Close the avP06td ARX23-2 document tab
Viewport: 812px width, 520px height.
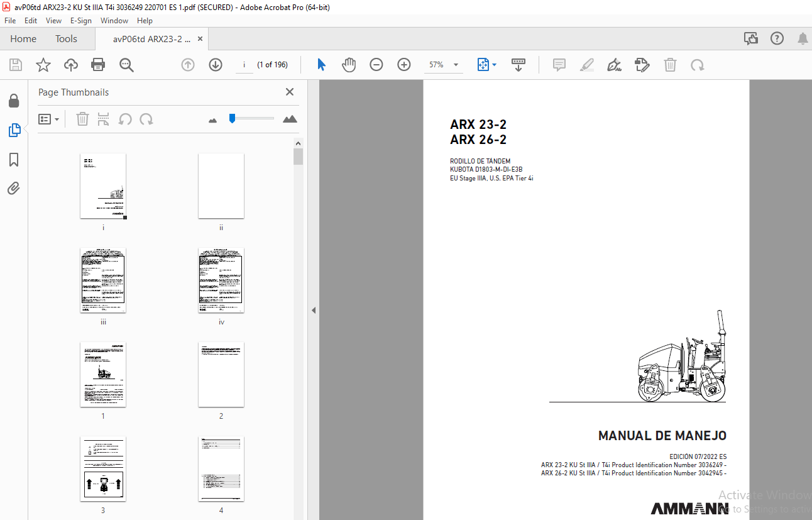point(200,39)
